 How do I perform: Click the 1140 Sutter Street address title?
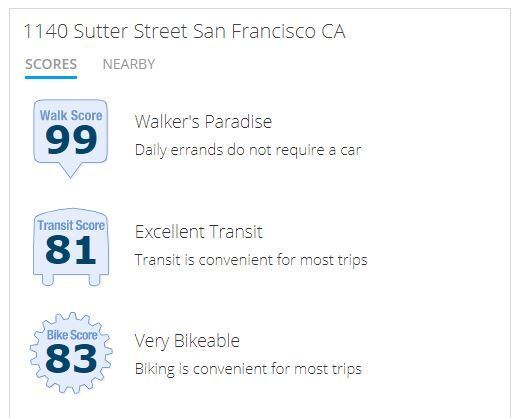click(x=184, y=31)
